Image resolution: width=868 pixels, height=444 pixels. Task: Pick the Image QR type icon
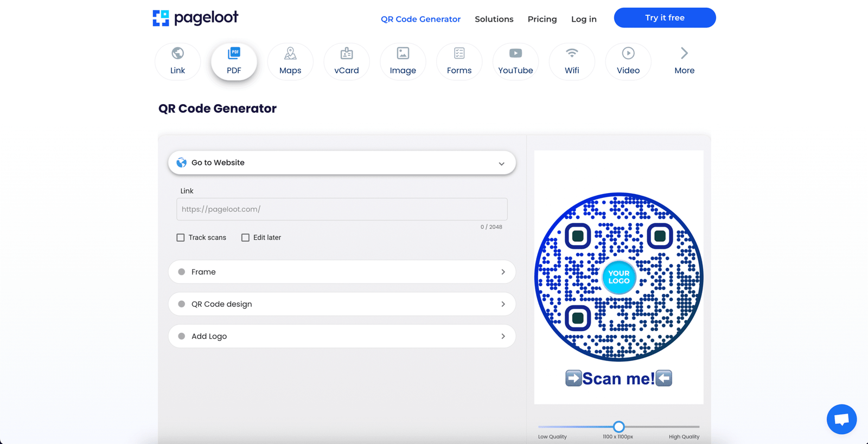[403, 61]
